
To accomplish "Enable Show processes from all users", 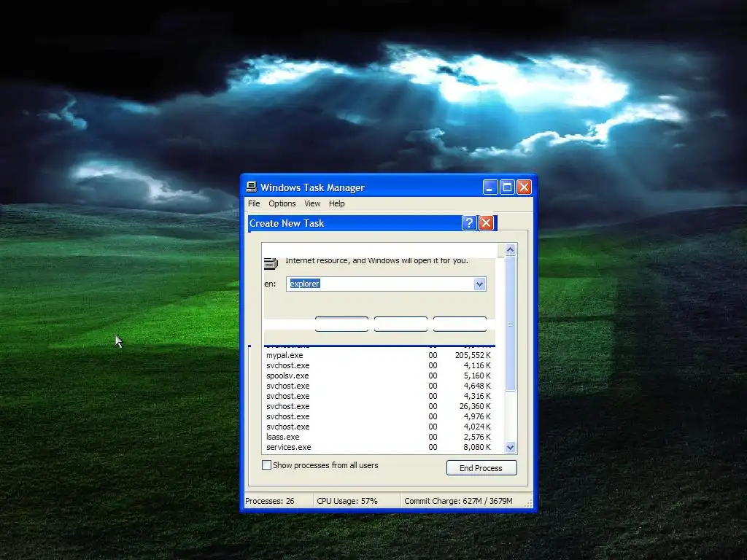I will click(x=267, y=464).
